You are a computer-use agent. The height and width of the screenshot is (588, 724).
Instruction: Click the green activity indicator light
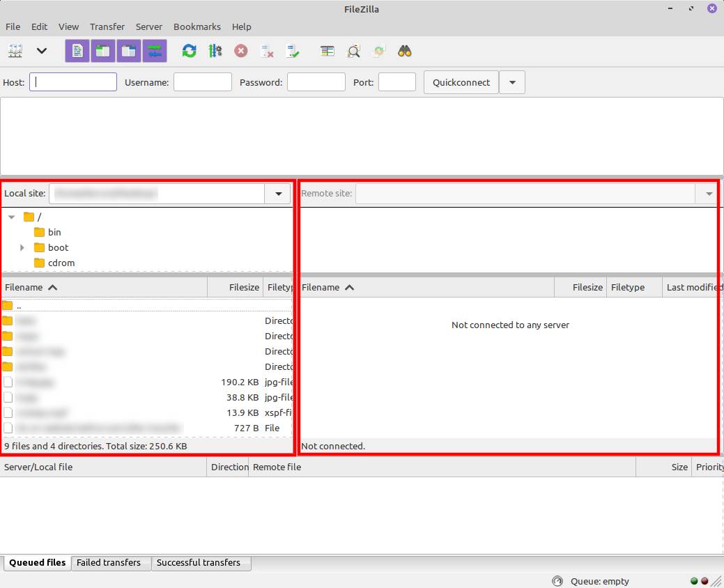point(693,581)
